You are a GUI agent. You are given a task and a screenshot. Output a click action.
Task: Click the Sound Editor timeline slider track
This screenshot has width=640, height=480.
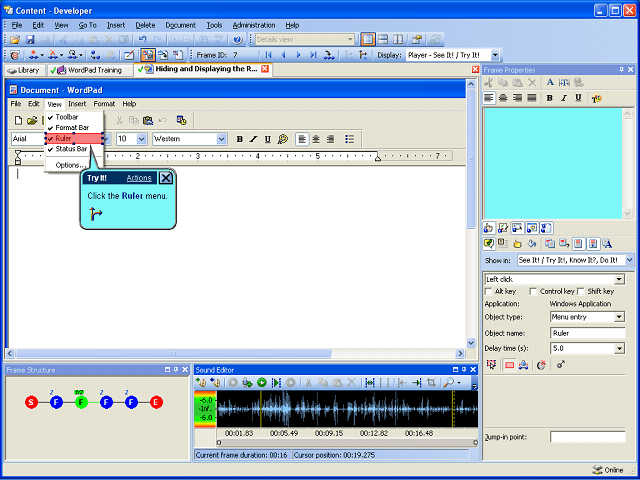[x=347, y=442]
